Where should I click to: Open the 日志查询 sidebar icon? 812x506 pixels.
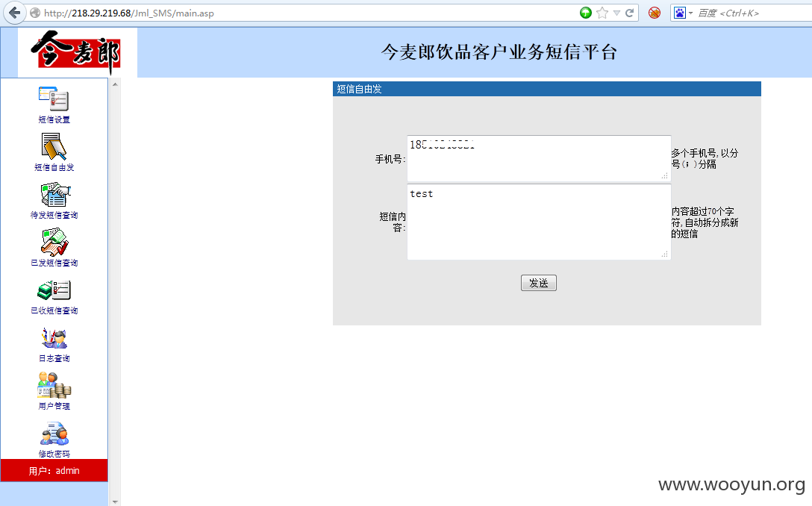54,338
